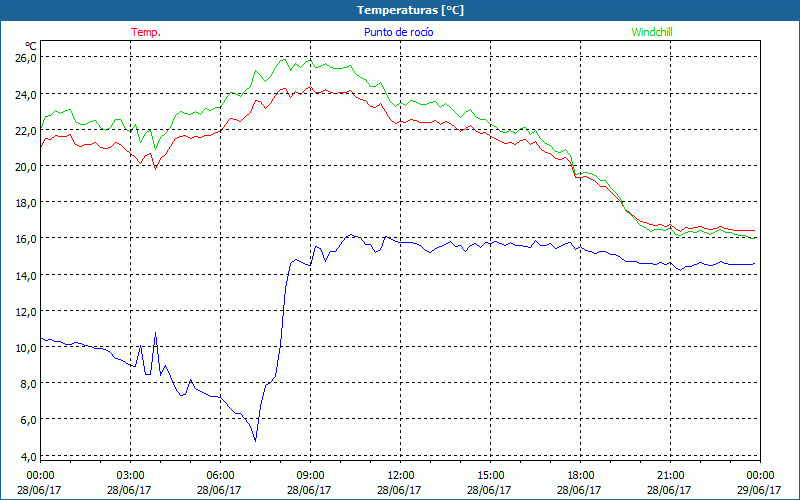This screenshot has height=500, width=800.
Task: Click the '°C' unit label on y-axis
Action: coord(30,46)
